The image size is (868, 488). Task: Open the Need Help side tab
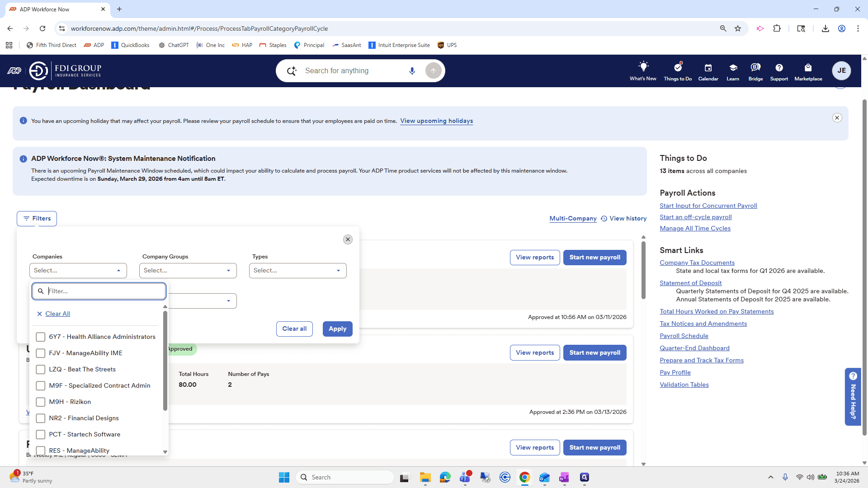tap(853, 397)
